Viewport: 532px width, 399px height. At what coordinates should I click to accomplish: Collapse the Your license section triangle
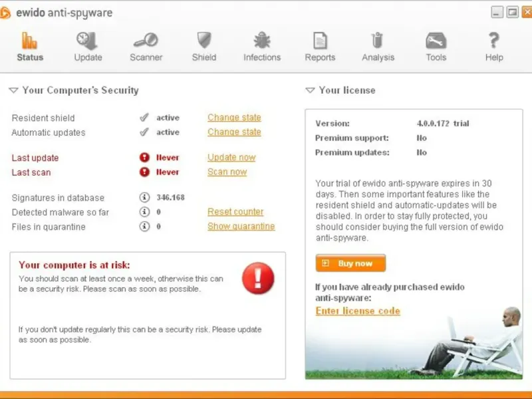pos(310,90)
